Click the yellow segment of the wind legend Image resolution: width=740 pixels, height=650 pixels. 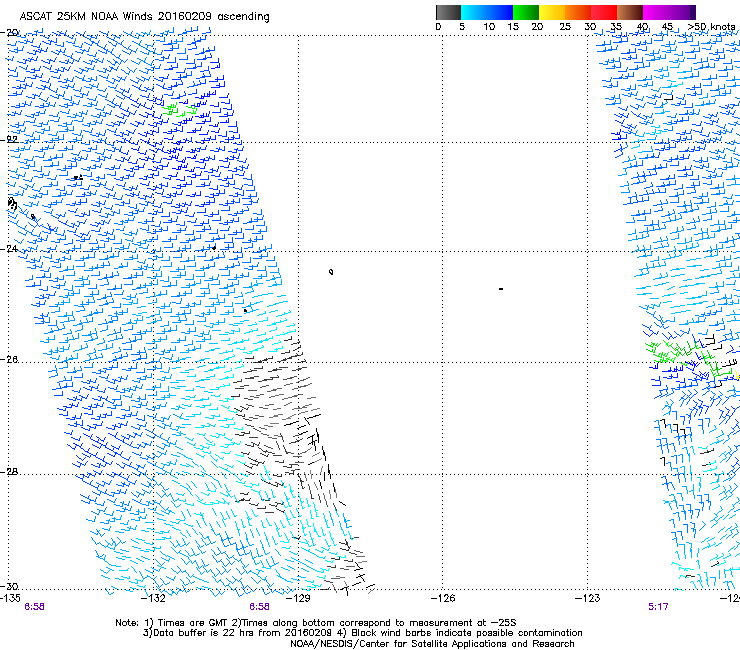[x=552, y=12]
